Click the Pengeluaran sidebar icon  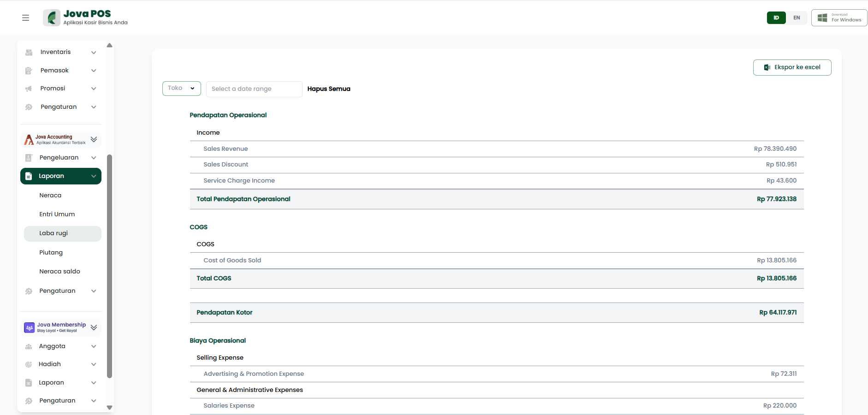[29, 158]
